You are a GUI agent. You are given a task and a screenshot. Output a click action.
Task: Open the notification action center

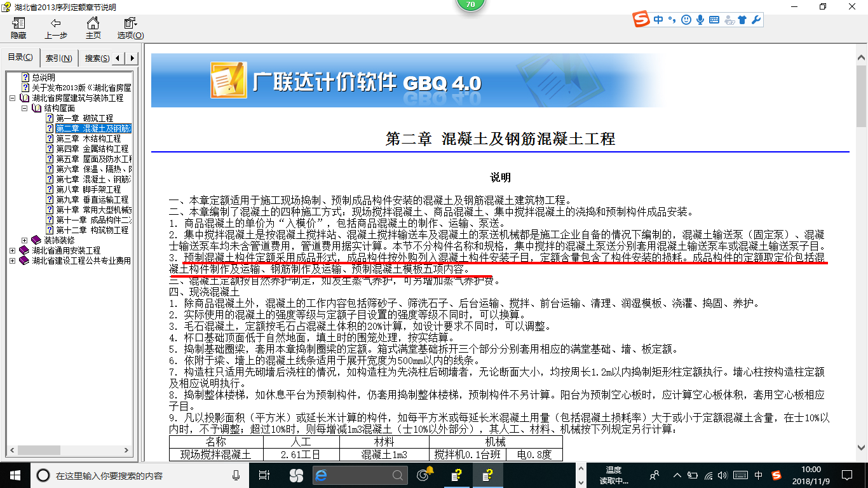coord(846,475)
